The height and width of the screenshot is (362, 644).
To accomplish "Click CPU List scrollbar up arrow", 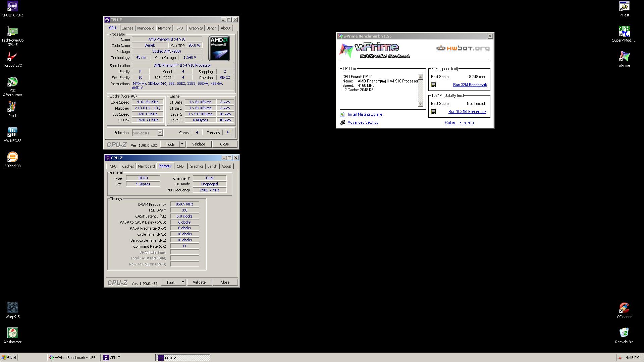I will coord(421,77).
